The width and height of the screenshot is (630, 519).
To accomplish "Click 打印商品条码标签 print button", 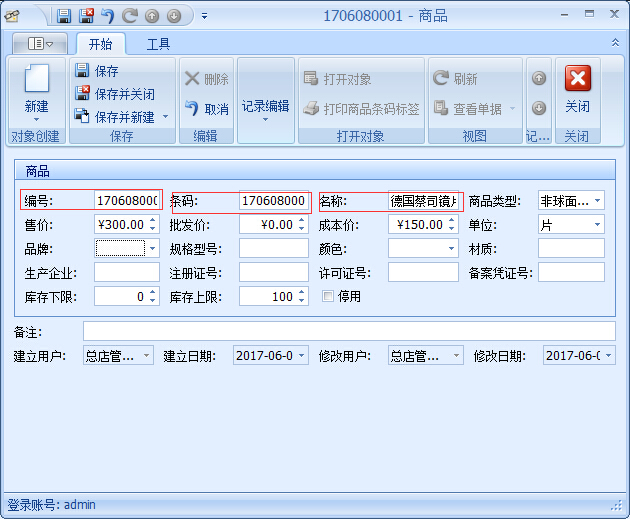I will coord(361,109).
